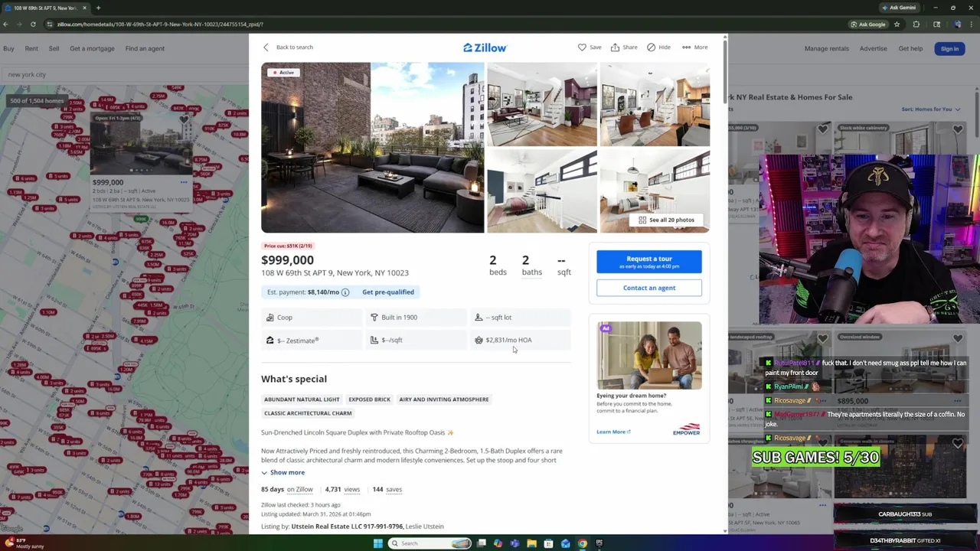Open the kitchen and dining area photo
Screen dimensions: 980x551
(655, 104)
